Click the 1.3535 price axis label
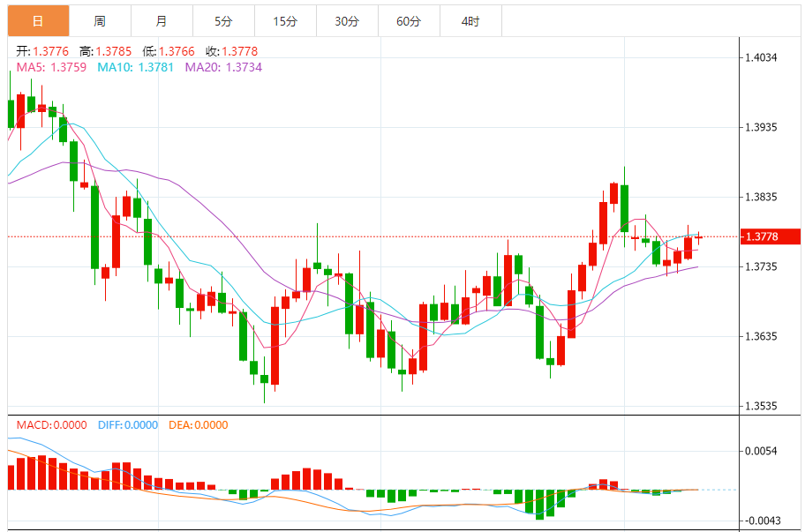805x532 pixels. click(x=761, y=407)
